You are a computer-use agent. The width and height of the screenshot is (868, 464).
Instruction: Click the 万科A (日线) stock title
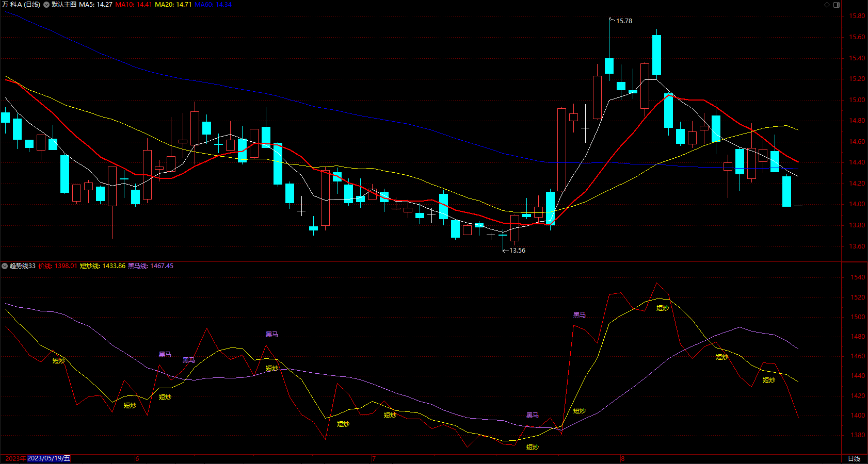(21, 5)
